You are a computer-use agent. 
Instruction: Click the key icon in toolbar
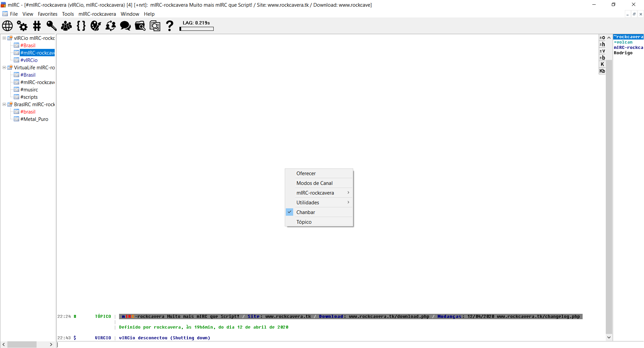(51, 26)
